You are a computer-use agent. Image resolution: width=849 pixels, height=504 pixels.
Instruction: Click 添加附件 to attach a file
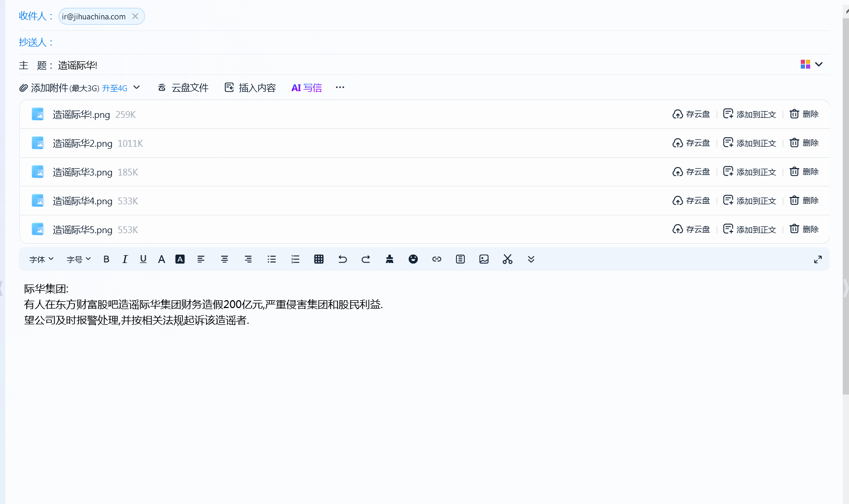(49, 88)
